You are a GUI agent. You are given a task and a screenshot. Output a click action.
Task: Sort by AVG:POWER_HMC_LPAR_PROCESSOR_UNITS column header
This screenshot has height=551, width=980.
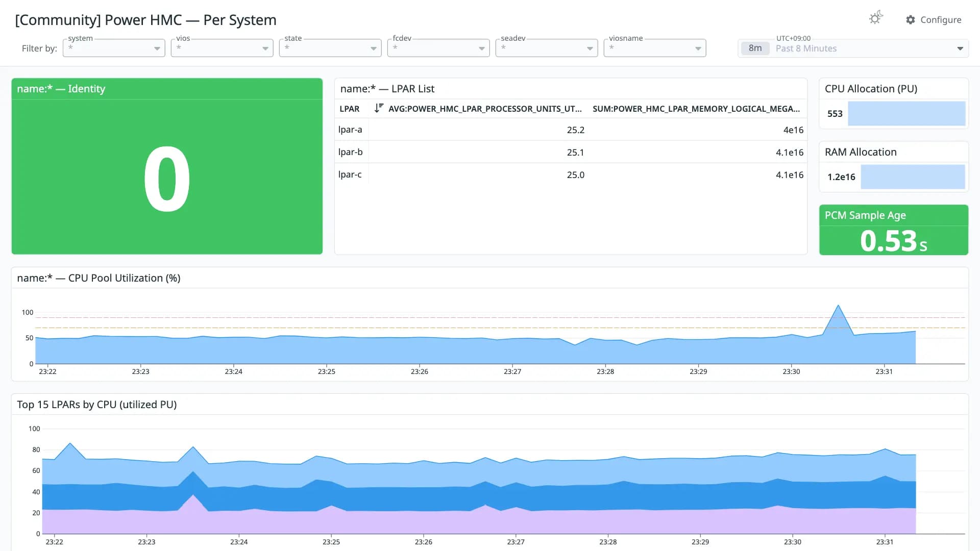[x=485, y=109]
